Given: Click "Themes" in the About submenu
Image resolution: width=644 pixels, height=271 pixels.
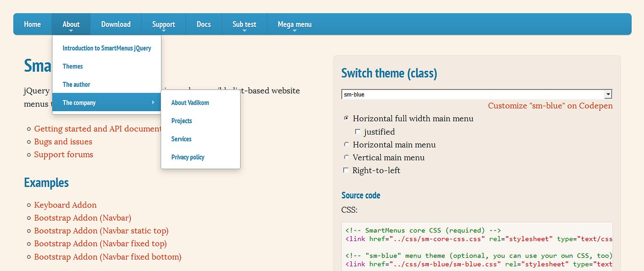Looking at the screenshot, I should pos(73,66).
